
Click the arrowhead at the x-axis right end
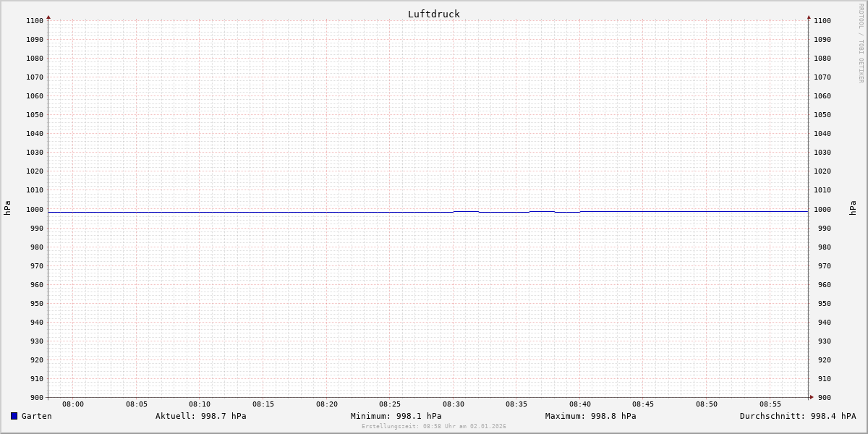click(812, 396)
